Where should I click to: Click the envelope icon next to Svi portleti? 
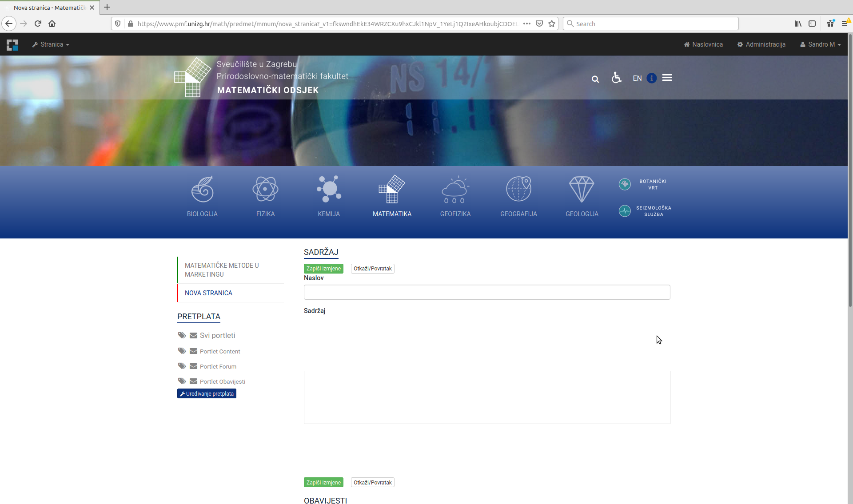pos(193,335)
